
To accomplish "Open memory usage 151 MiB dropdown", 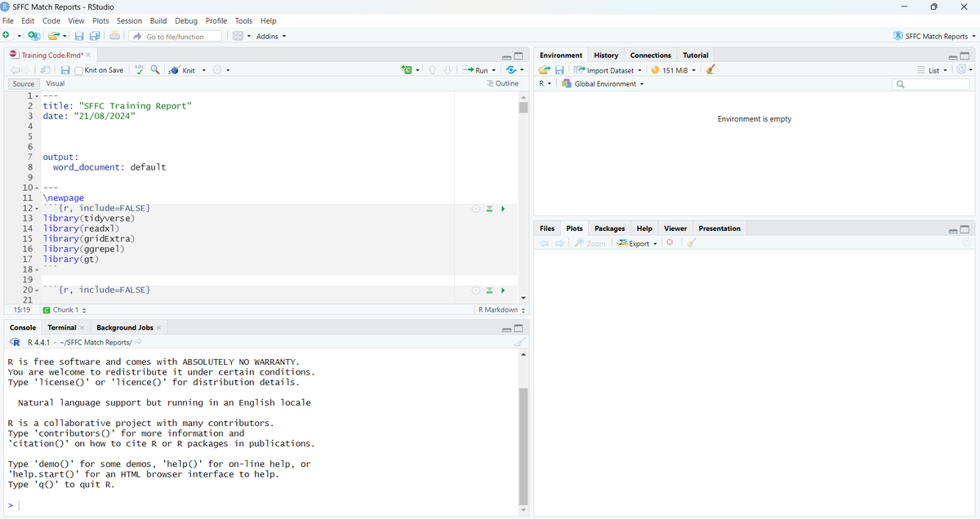I will (674, 70).
